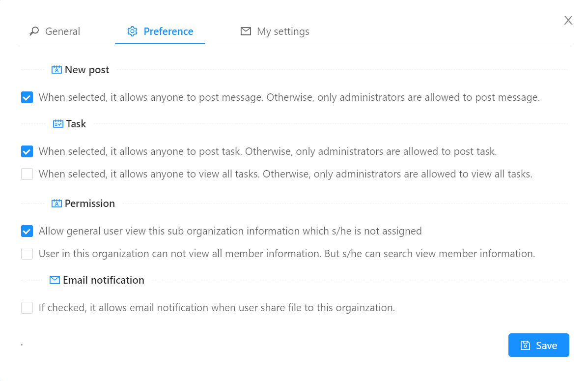This screenshot has width=588, height=381.
Task: Click the Save button
Action: 538,345
